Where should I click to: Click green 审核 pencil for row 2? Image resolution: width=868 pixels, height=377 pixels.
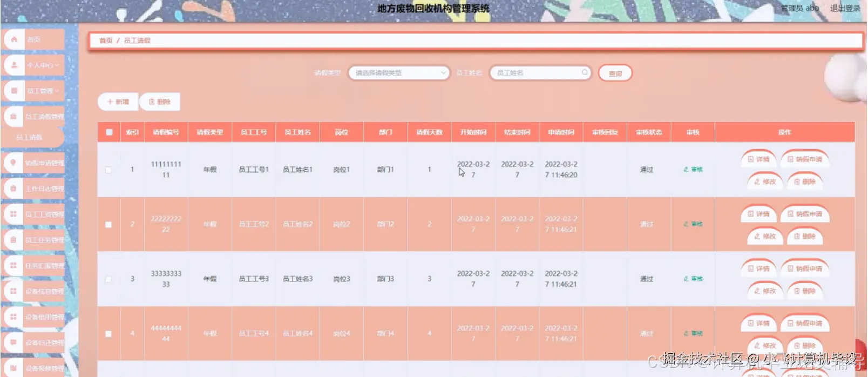coord(693,224)
